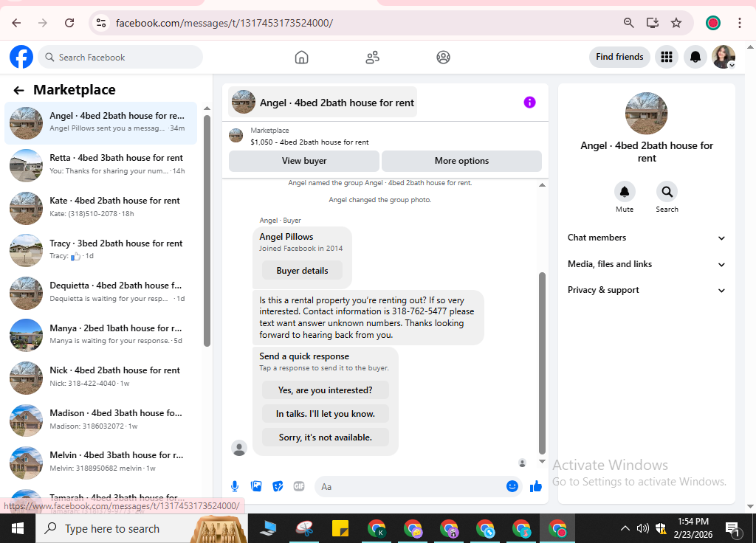Choose a GIF icon in composer
This screenshot has width=756, height=543.
click(x=299, y=487)
